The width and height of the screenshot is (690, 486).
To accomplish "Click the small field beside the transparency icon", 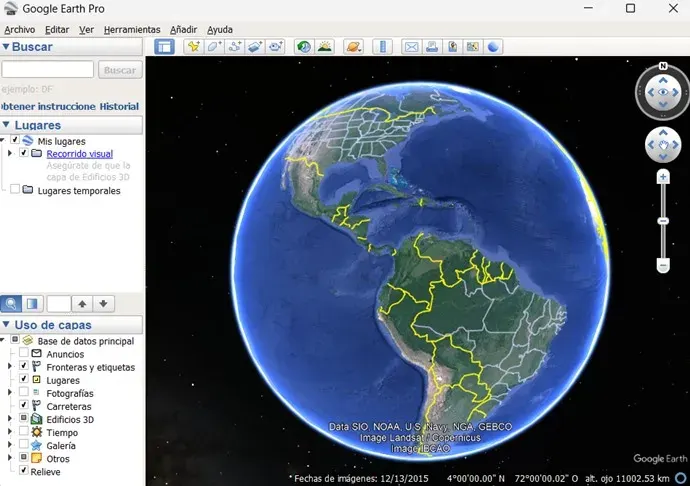I will coord(59,304).
